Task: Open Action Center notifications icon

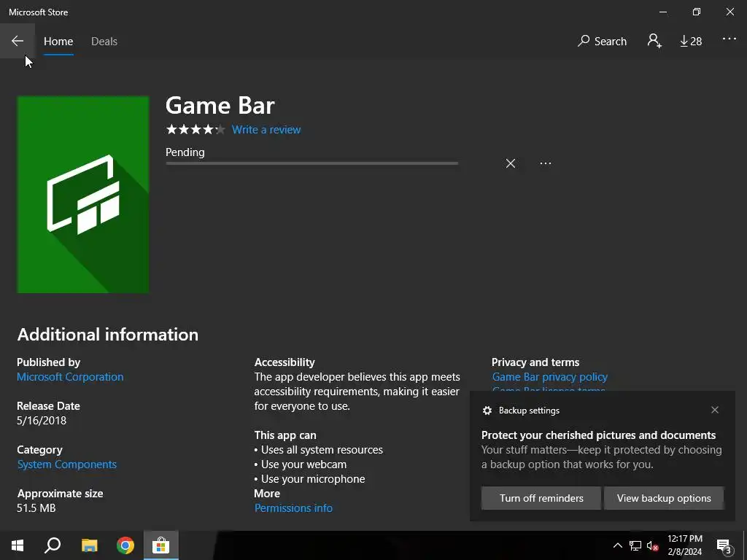Action: pyautogui.click(x=724, y=546)
